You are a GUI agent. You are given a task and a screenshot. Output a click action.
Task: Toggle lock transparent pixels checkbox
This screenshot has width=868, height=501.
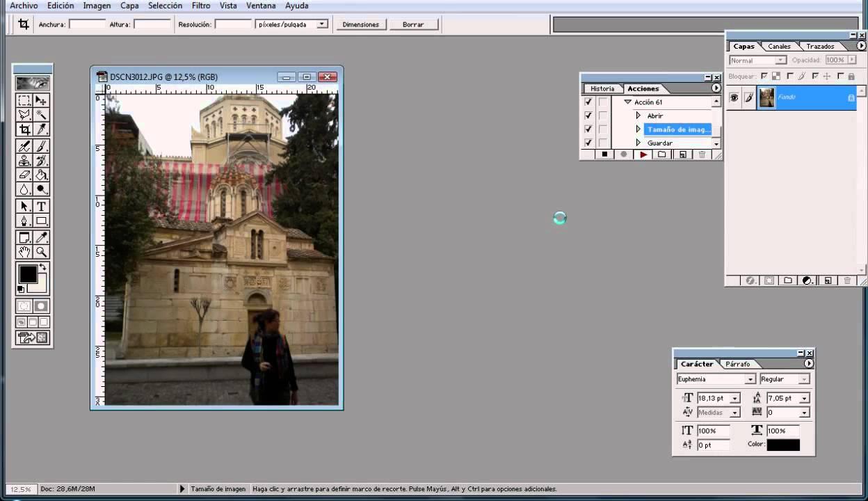click(x=764, y=76)
